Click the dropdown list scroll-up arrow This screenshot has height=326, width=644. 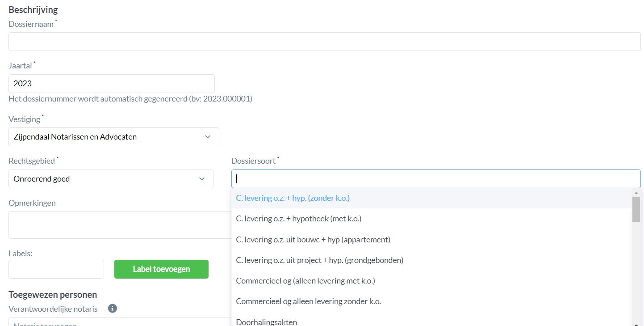pos(636,193)
